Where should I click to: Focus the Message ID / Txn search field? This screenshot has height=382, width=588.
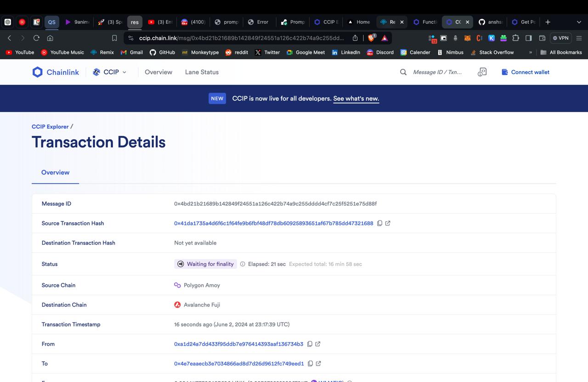tap(438, 72)
